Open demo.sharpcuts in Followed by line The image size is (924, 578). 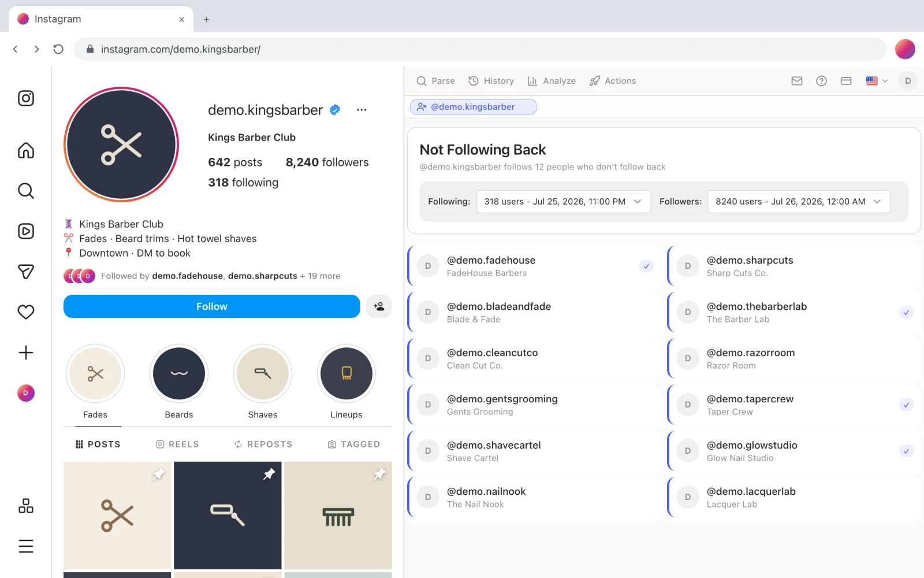coord(263,276)
